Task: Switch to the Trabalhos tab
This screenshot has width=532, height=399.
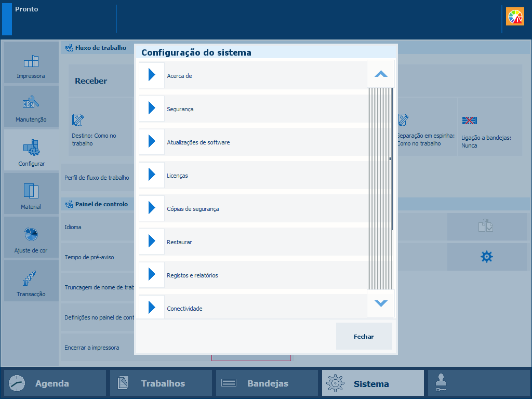Action: pos(161,383)
